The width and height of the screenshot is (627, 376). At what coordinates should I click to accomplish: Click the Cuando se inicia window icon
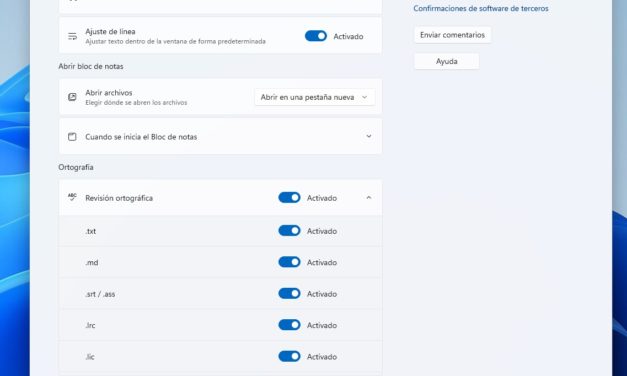point(72,137)
